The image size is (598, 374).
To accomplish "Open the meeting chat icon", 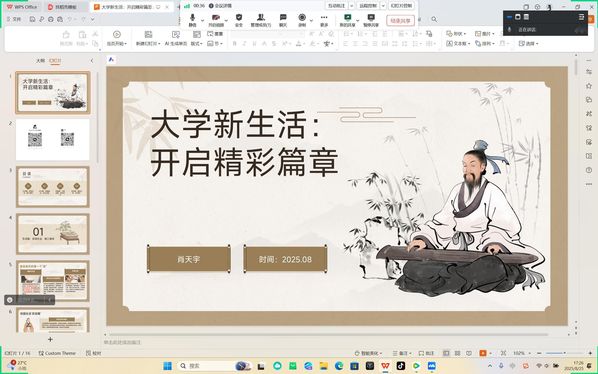I will (283, 20).
